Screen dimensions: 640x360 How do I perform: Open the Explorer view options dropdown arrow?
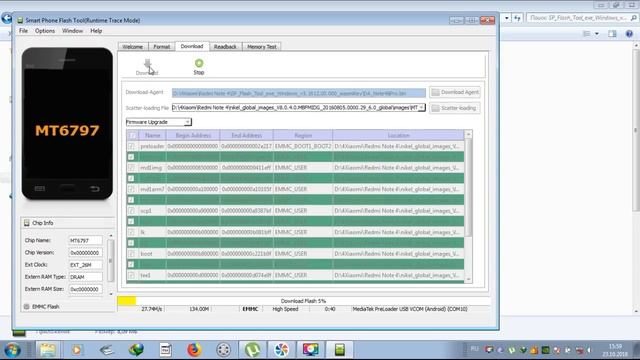pos(597,34)
